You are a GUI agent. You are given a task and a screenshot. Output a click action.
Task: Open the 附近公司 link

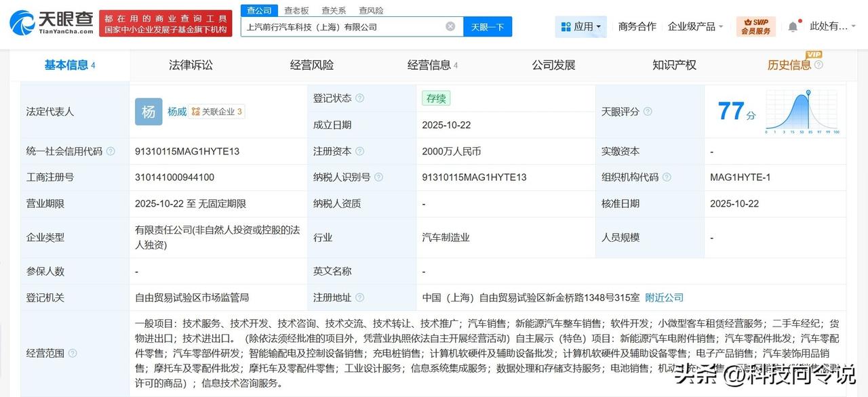[x=663, y=297]
